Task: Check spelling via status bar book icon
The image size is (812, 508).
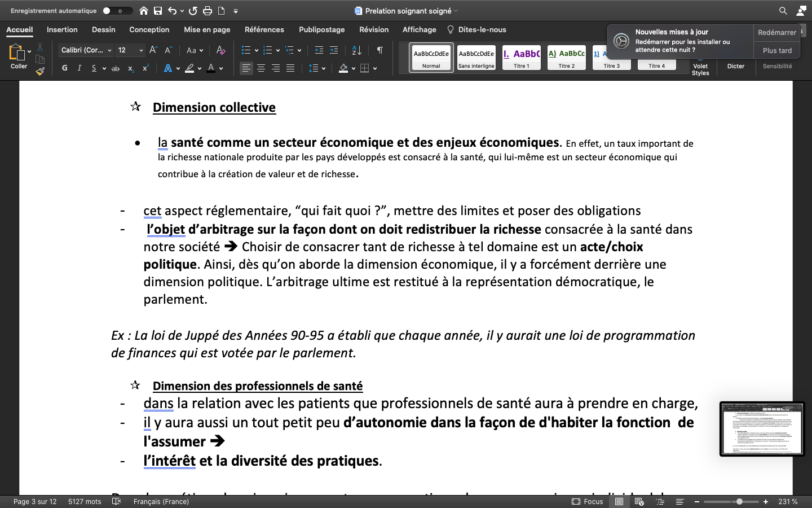Action: coord(117,501)
